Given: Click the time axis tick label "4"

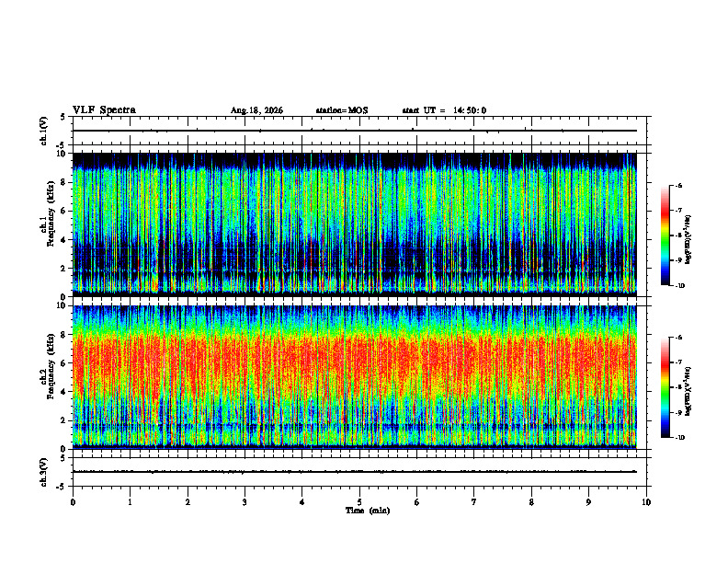Looking at the screenshot, I should tap(302, 502).
